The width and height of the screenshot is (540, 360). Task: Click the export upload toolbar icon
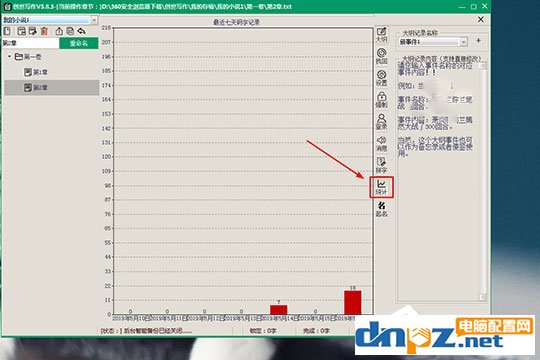(59, 31)
